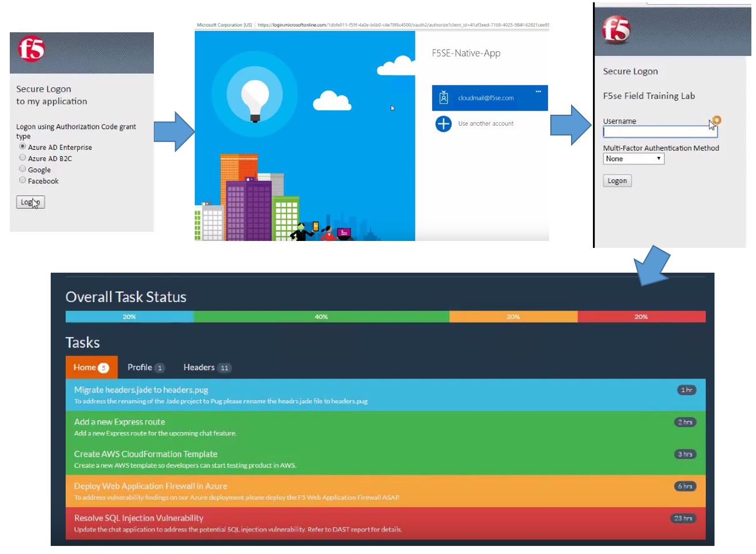The image size is (756, 554).
Task: Switch to the Home tab
Action: tap(92, 367)
